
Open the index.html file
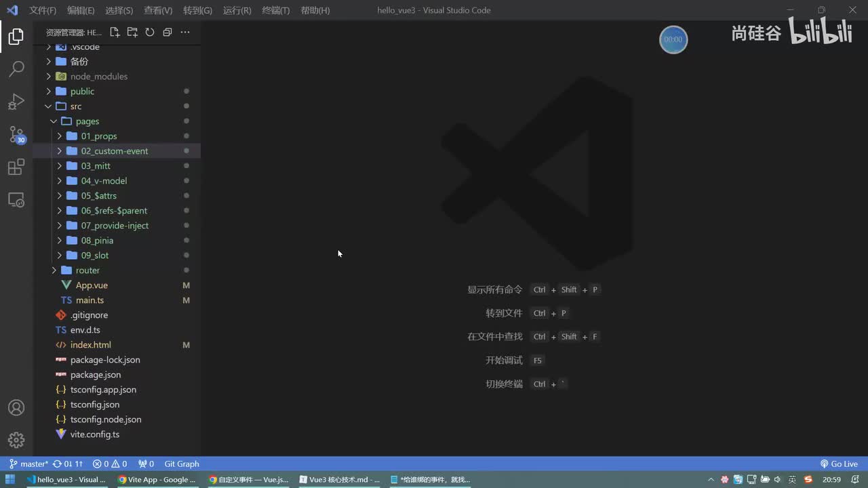pos(117,345)
